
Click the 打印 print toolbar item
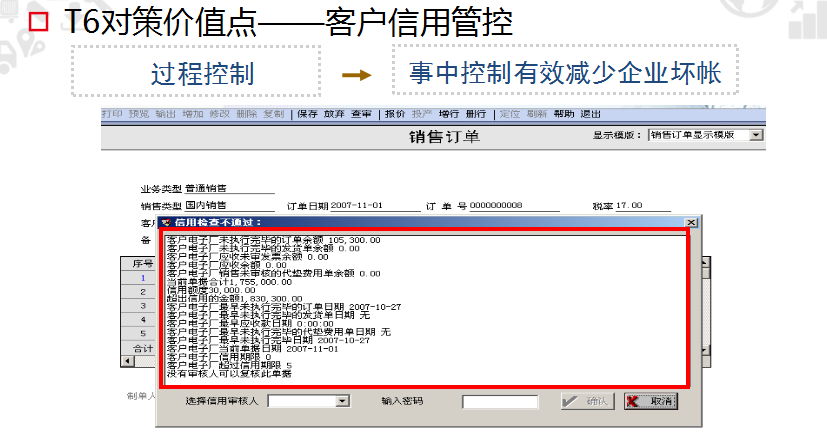tap(112, 114)
